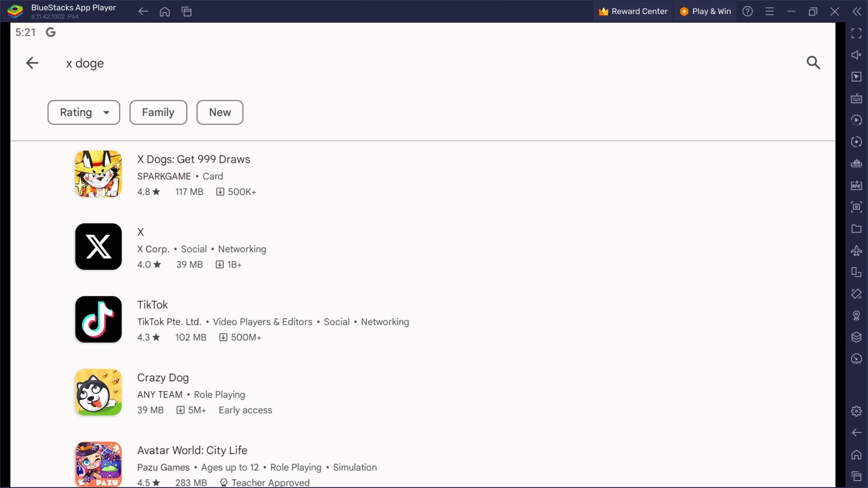Image resolution: width=868 pixels, height=488 pixels.
Task: Click the sidebar bottom home icon
Action: (856, 455)
